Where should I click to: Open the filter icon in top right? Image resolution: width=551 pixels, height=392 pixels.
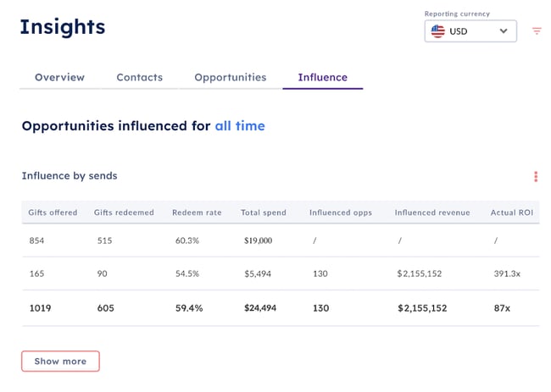tap(537, 31)
